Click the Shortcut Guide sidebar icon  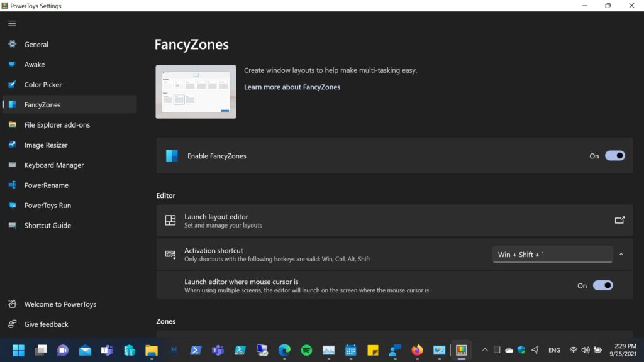tap(12, 226)
